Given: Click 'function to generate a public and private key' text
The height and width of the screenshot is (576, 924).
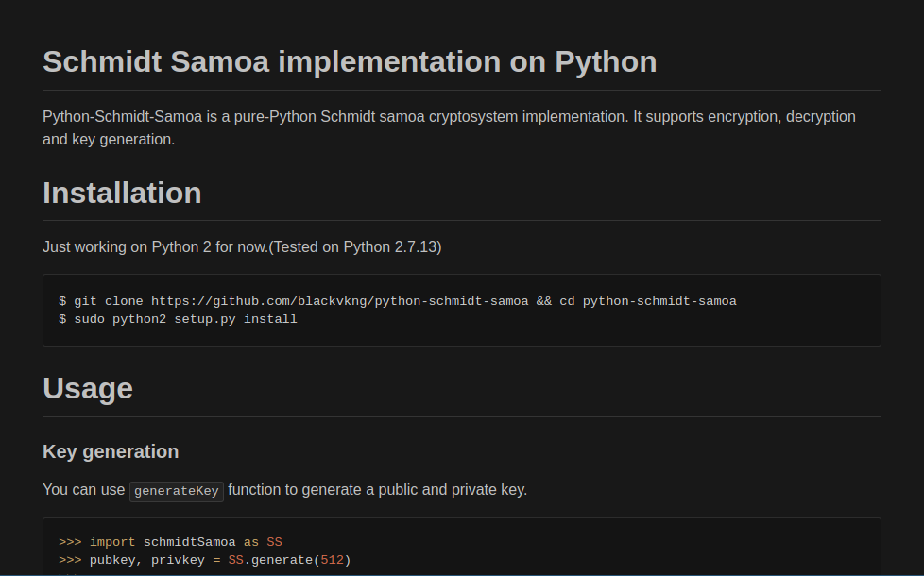Looking at the screenshot, I should 377,490.
